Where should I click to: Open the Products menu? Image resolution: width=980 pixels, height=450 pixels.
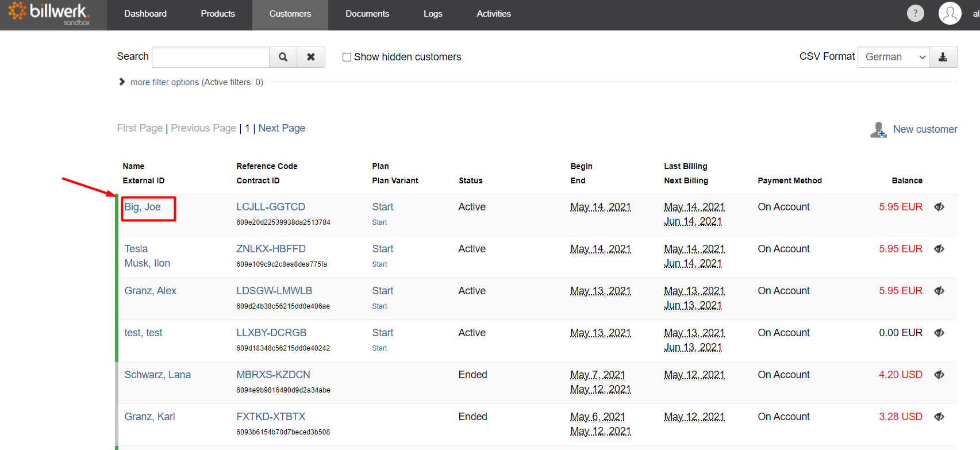(x=218, y=14)
